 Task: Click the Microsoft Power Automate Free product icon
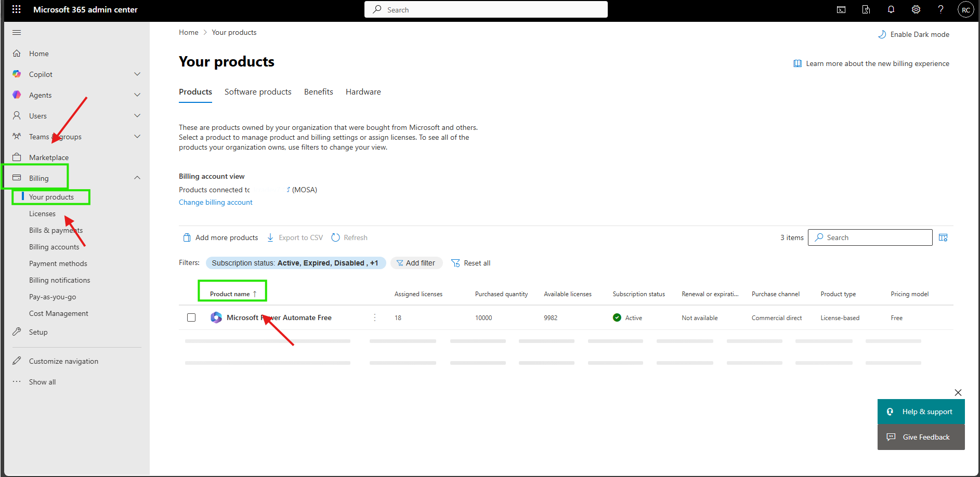coord(216,317)
